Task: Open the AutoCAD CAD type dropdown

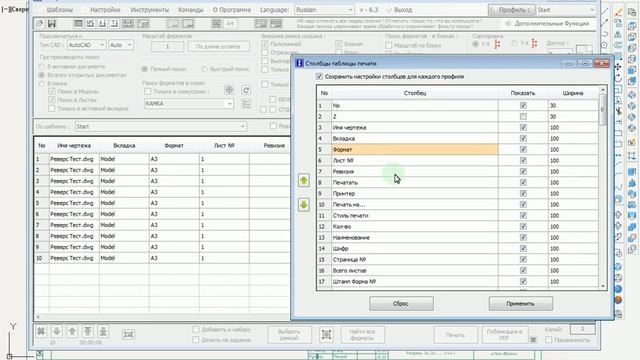Action: point(86,45)
